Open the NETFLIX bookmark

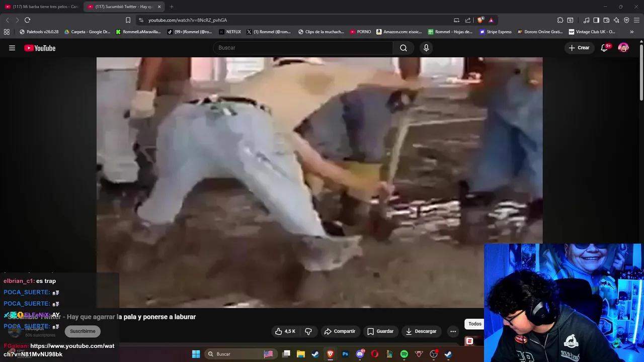(230, 32)
